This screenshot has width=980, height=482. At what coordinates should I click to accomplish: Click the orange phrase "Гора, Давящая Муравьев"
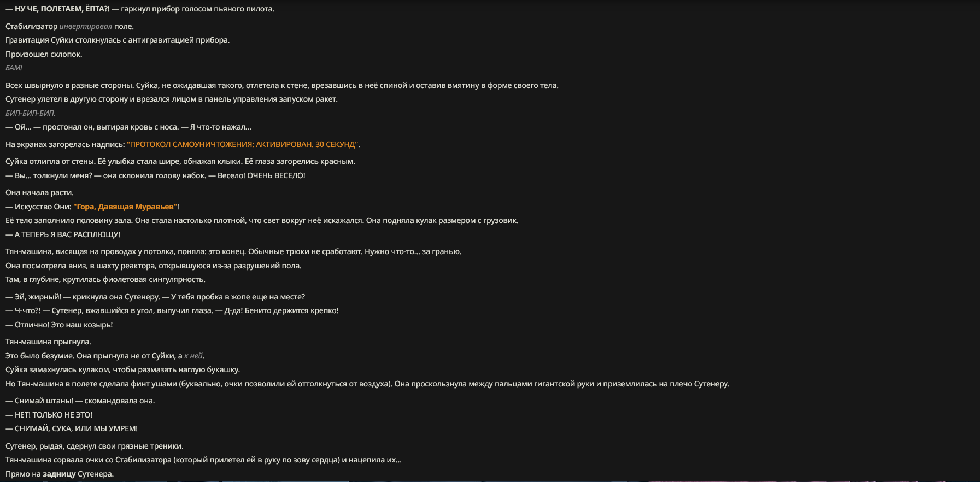125,207
